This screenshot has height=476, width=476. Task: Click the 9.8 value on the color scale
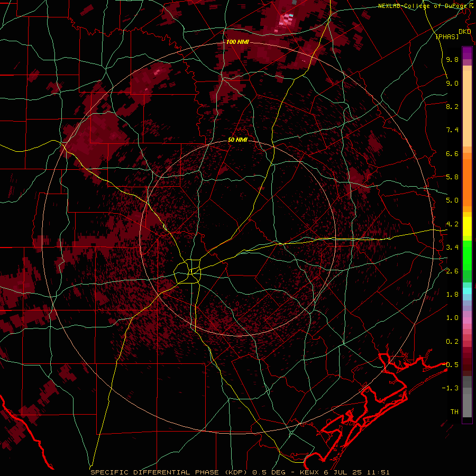(452, 60)
